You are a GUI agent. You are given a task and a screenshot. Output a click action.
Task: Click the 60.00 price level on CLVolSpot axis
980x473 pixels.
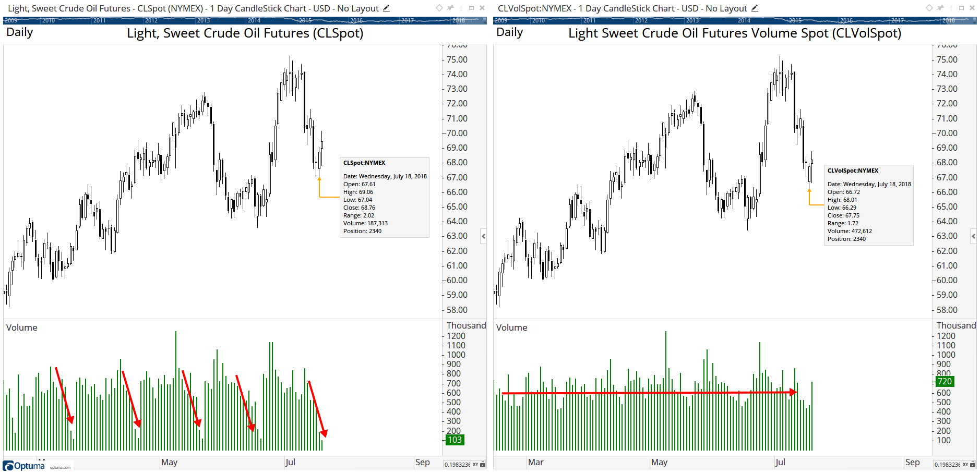[x=947, y=280]
